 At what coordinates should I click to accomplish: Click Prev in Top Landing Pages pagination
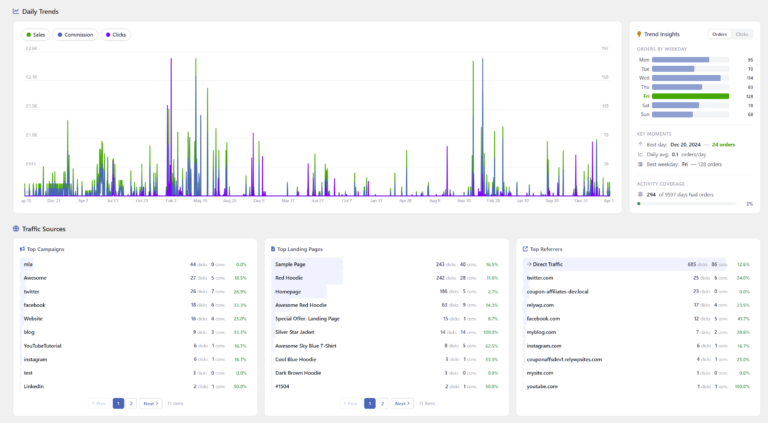(x=351, y=403)
